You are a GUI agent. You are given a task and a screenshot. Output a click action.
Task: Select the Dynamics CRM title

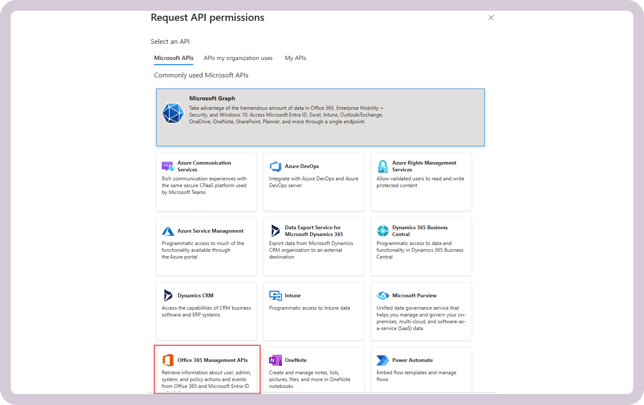coord(195,295)
